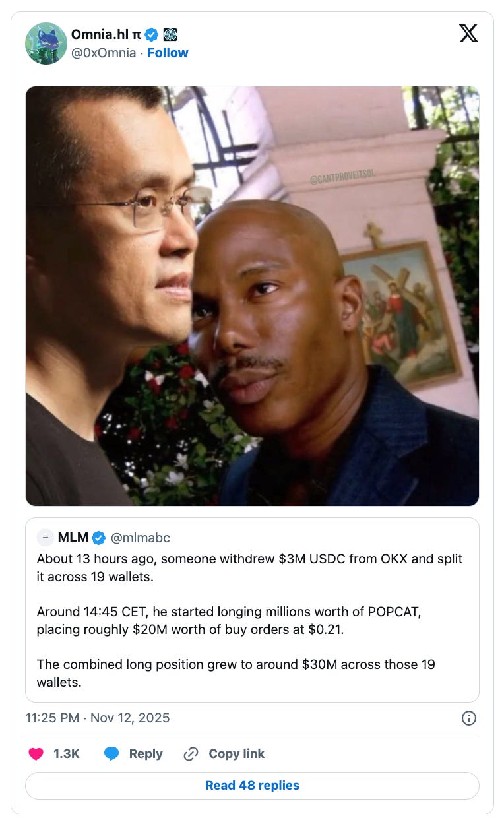Open the meme image attachment
Image resolution: width=504 pixels, height=826 pixels.
(x=252, y=296)
